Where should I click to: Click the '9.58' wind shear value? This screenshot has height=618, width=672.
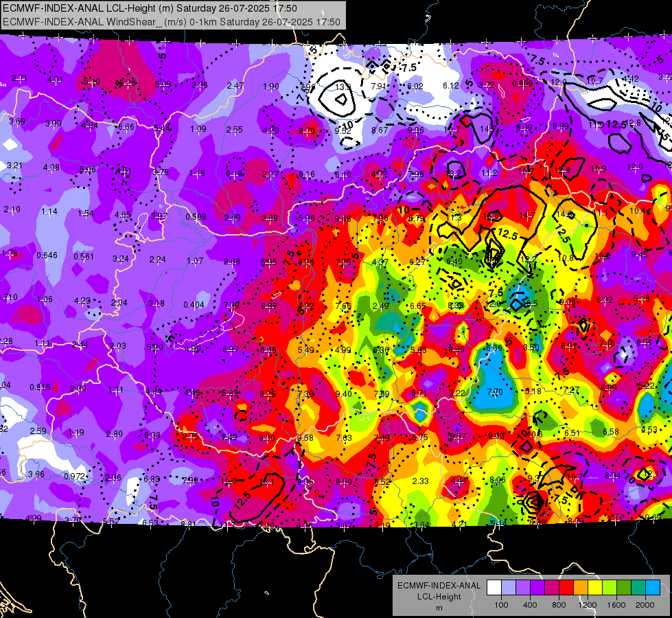pos(305,438)
